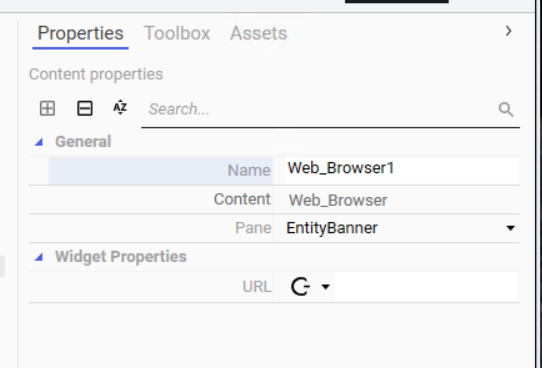Sort properties alphabetically with AZ icon
The height and width of the screenshot is (368, 542).
pos(120,107)
